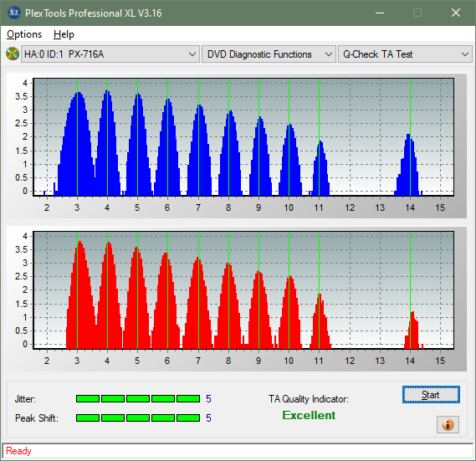Open the Q-Check TA Test dropdown
Screen dimensions: 476x461
[x=405, y=54]
